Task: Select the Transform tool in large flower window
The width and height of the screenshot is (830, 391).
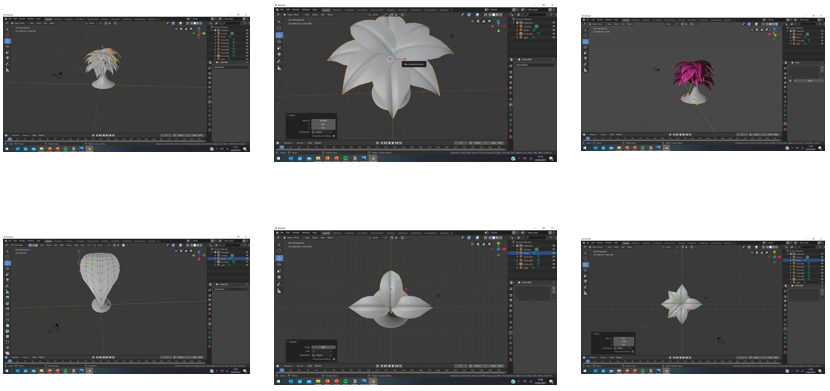Action: coord(279,54)
